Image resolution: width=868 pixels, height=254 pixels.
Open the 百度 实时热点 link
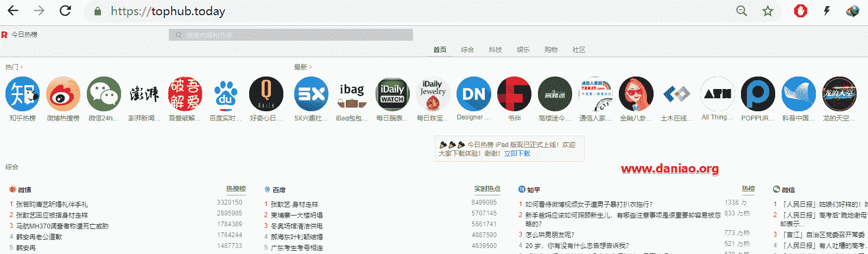pyautogui.click(x=487, y=189)
